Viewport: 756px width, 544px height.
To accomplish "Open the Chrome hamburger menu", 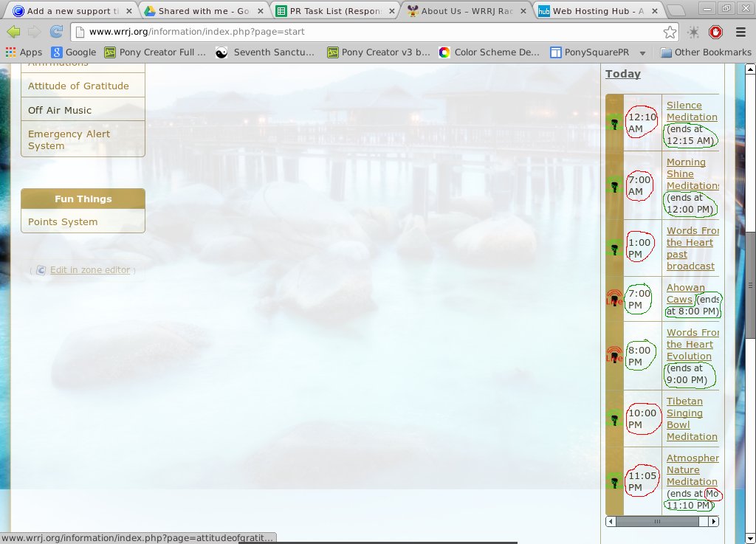I will click(740, 32).
